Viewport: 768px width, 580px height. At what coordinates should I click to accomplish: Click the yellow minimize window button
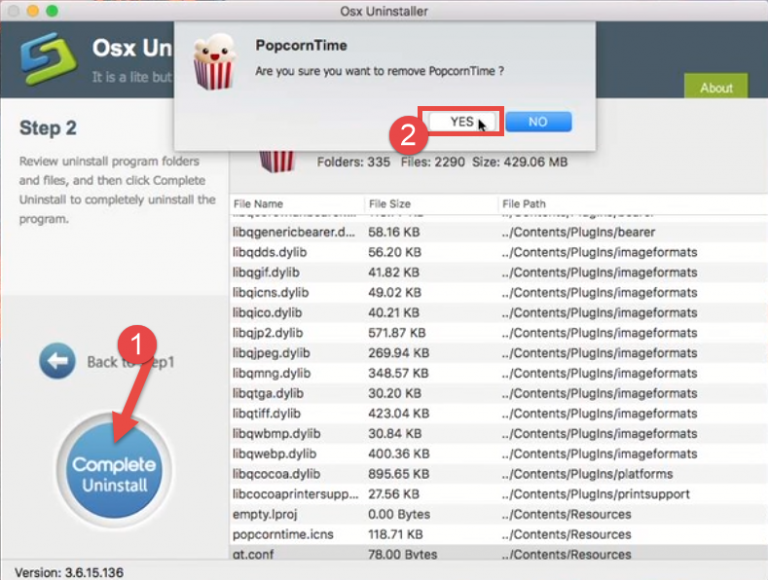(33, 11)
